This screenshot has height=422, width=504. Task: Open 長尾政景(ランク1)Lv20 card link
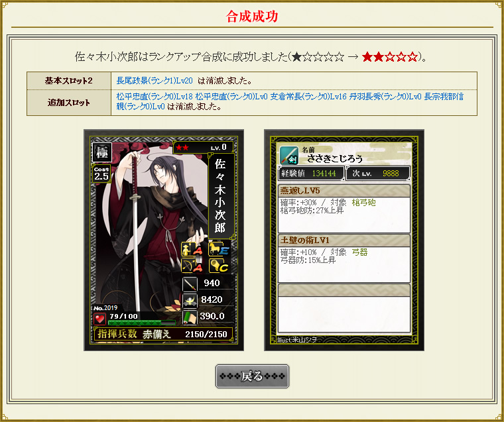click(155, 81)
